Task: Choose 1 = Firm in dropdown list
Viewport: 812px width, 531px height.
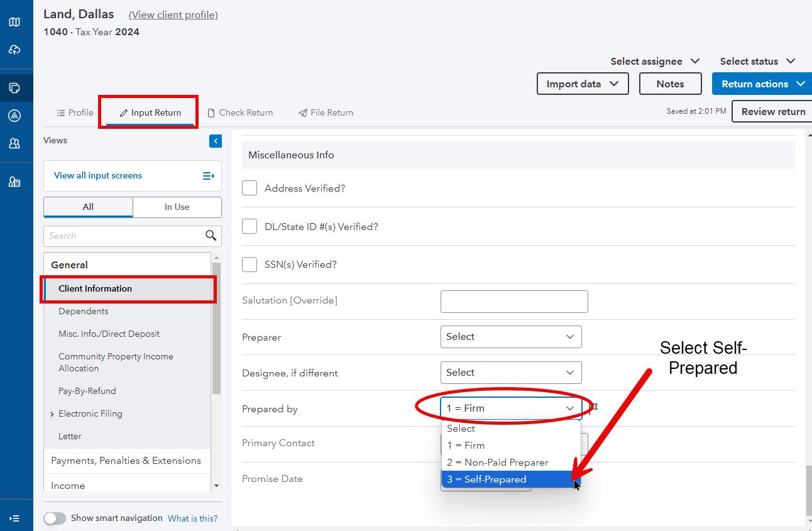Action: pyautogui.click(x=511, y=446)
